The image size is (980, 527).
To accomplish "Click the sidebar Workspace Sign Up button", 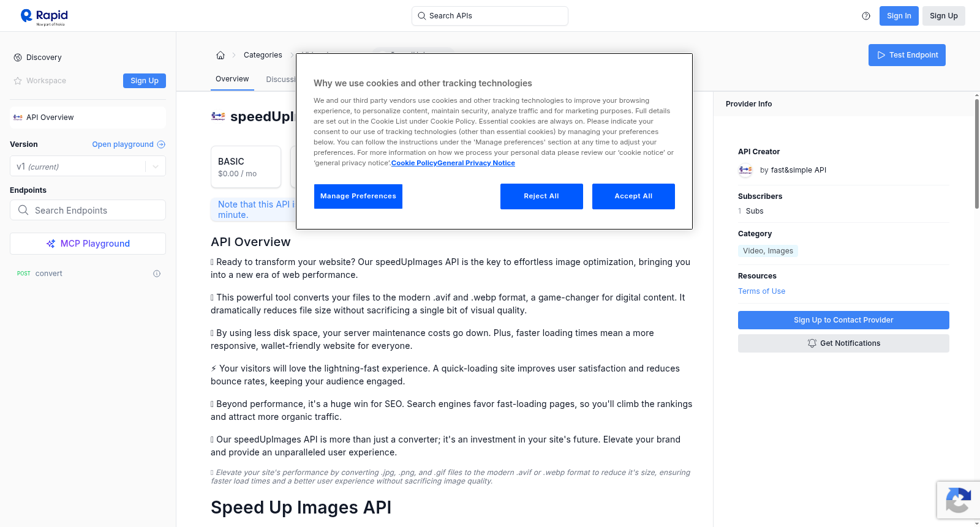I will click(145, 81).
